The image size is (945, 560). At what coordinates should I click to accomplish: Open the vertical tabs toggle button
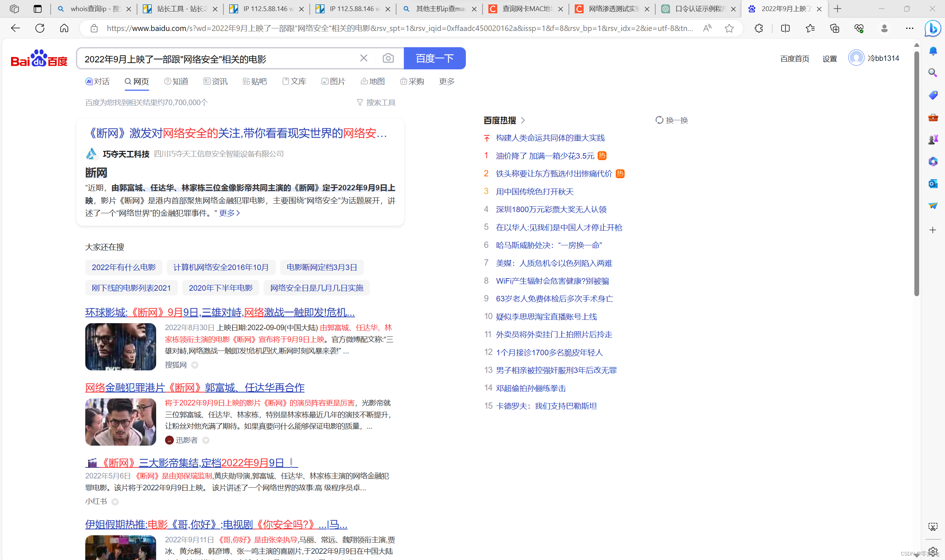click(x=37, y=9)
